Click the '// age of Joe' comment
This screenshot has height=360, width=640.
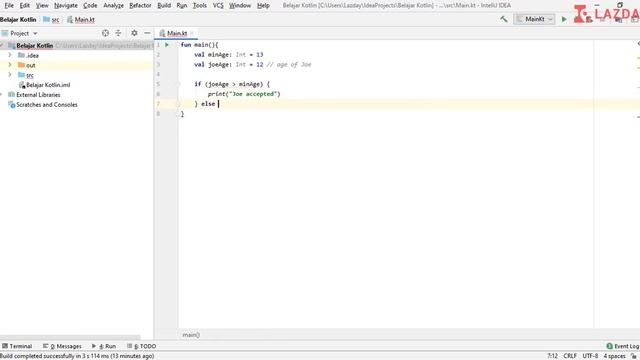click(289, 64)
